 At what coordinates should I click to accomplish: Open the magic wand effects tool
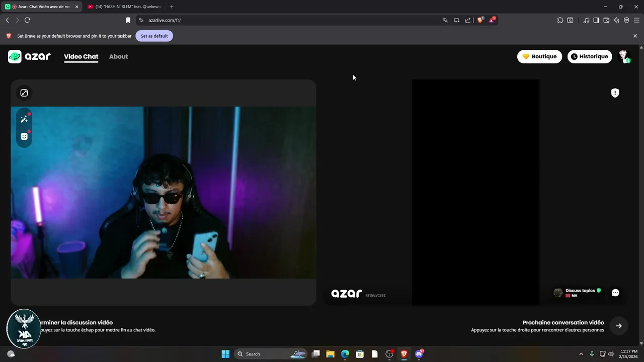click(x=24, y=119)
